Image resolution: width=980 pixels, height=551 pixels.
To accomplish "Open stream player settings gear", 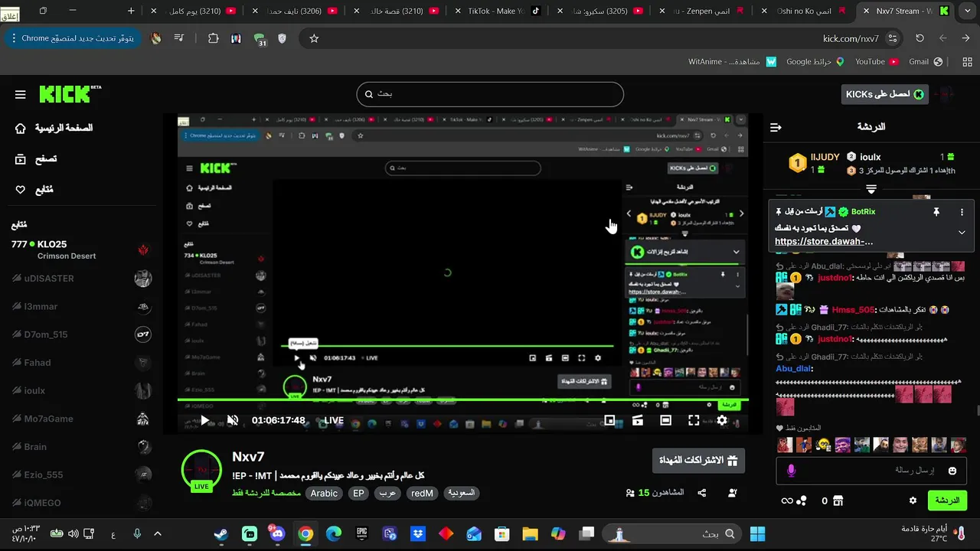I will 722,420.
